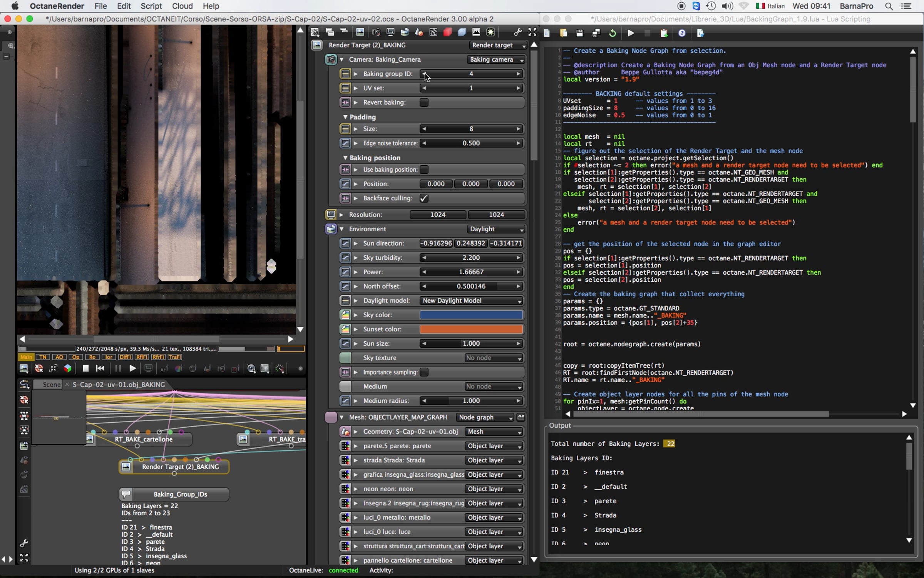Open Lua scripting help with the question mark icon

point(682,33)
